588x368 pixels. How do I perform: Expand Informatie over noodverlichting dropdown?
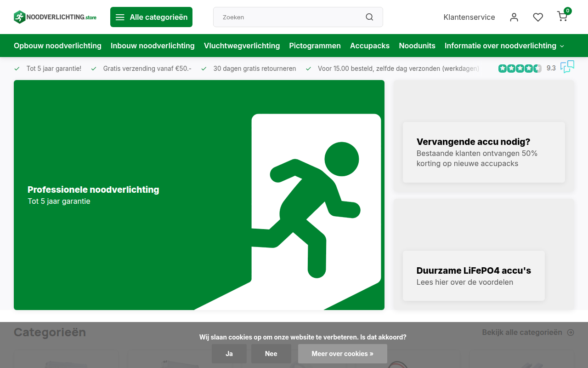pos(504,46)
